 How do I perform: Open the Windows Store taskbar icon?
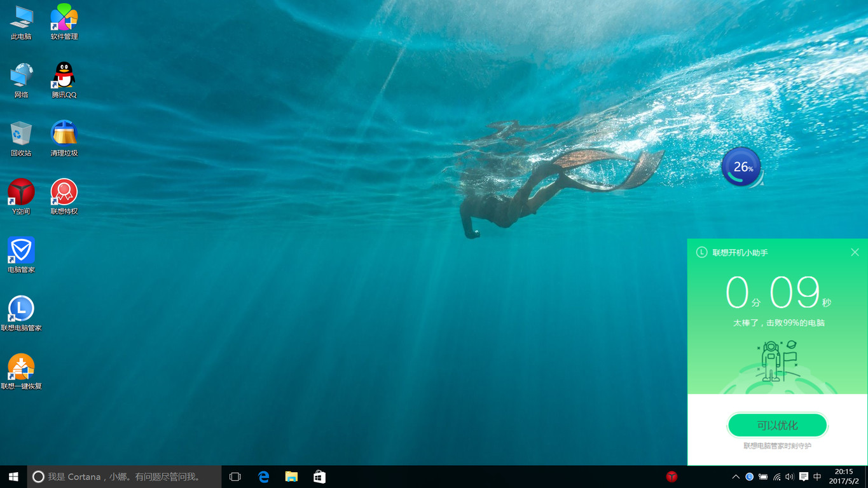(319, 477)
